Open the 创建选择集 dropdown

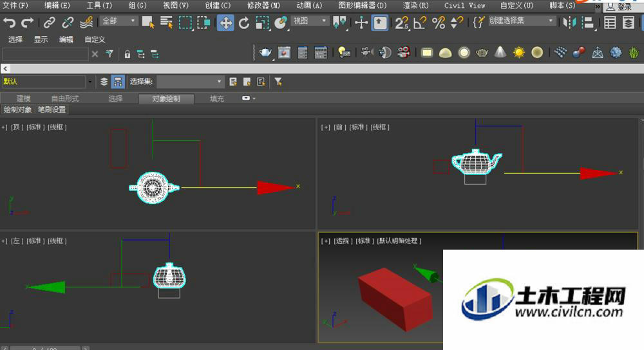(521, 21)
